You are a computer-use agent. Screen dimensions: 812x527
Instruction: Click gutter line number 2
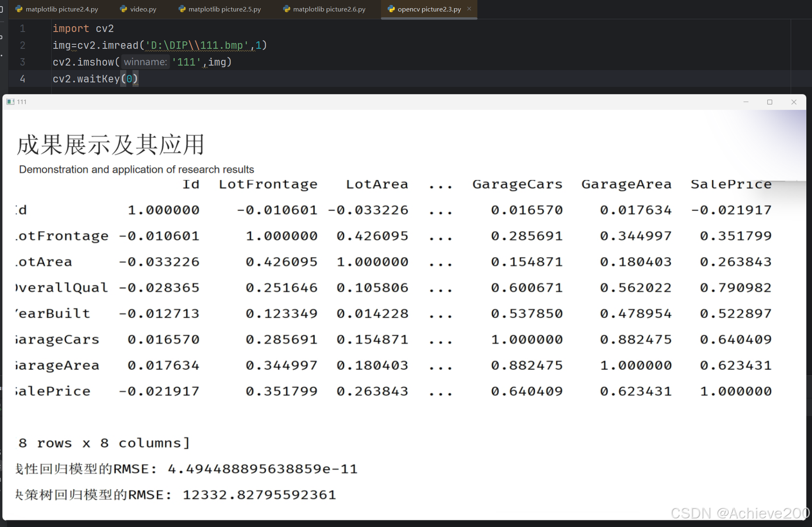[23, 45]
